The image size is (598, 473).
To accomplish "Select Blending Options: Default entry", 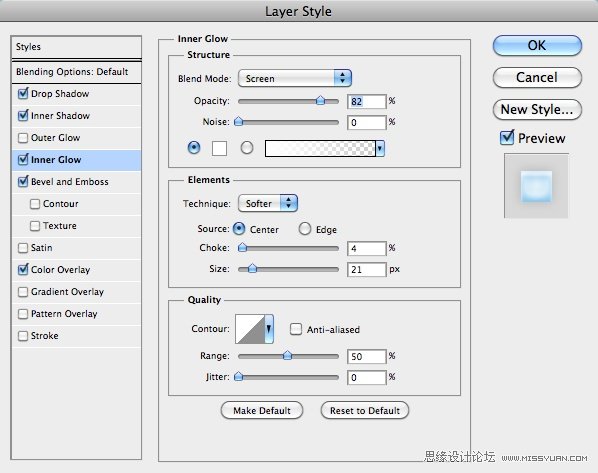I will point(77,72).
